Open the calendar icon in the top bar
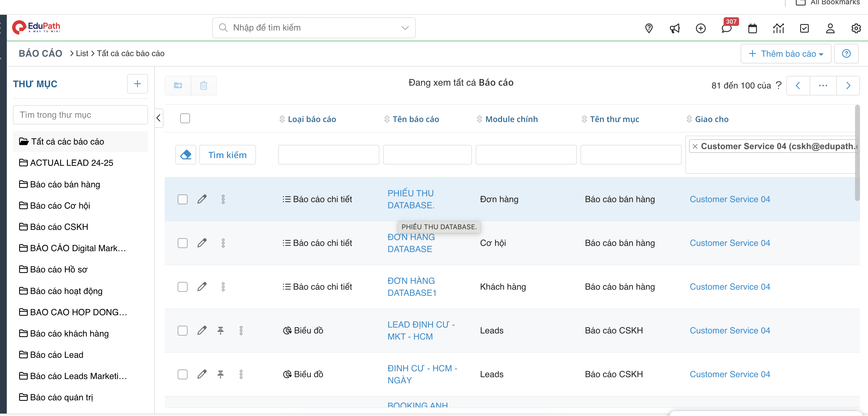Screen dimensions: 868x416 pyautogui.click(x=752, y=28)
